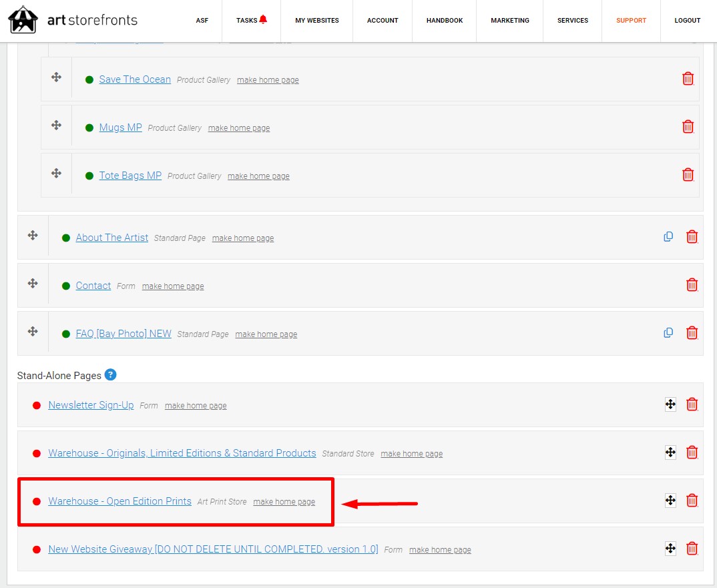Toggle green status dot for About The Artist
The image size is (717, 588).
tap(66, 238)
